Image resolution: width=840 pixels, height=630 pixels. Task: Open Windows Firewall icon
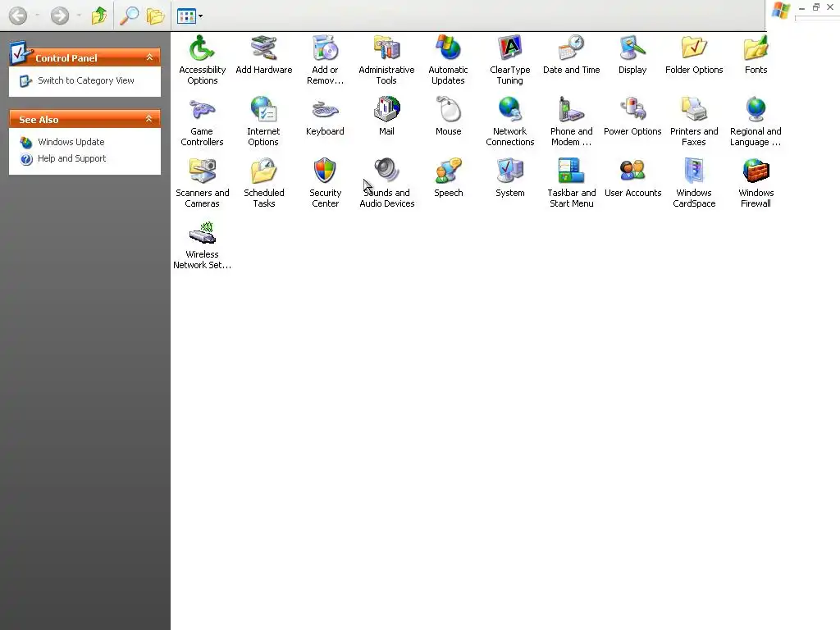click(x=756, y=171)
